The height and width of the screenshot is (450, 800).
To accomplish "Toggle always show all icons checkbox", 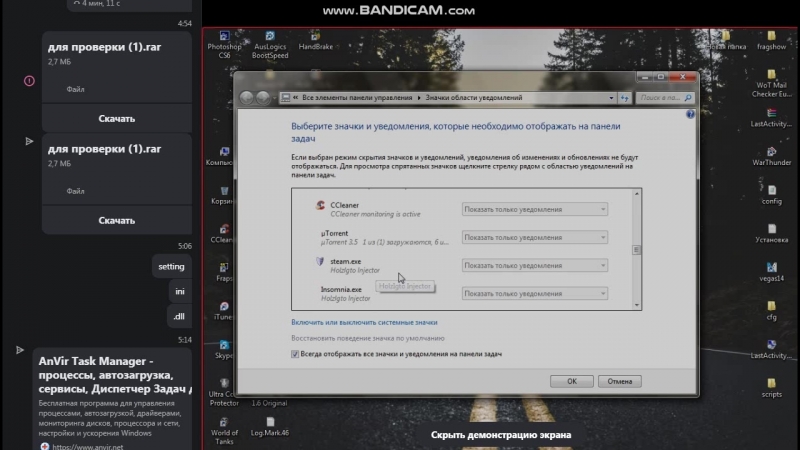I will [x=295, y=354].
